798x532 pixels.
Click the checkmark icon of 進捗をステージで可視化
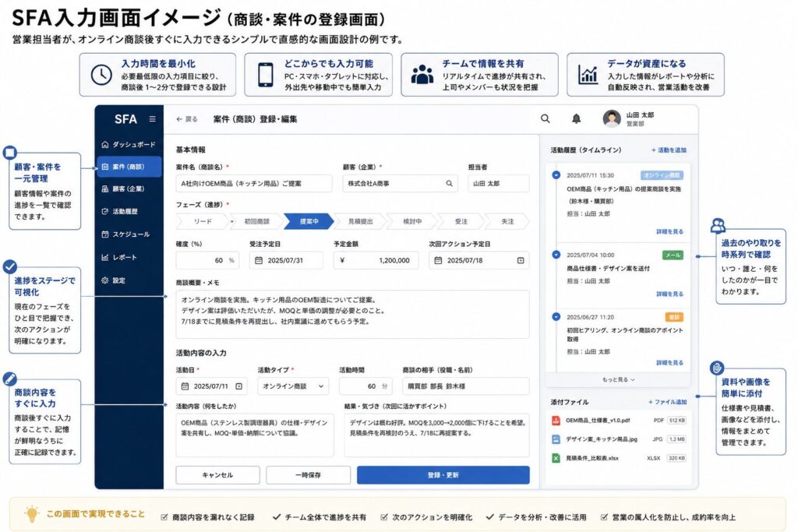pos(9,266)
